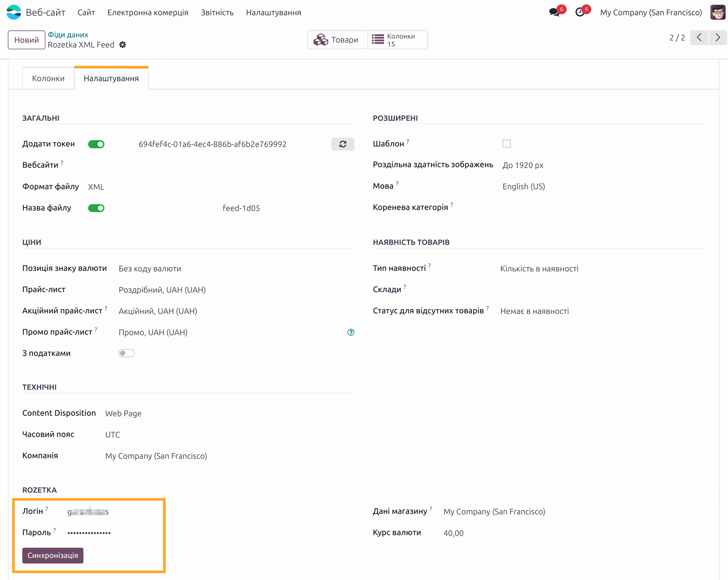728x580 pixels.
Task: Open the Товари smart button
Action: coord(337,39)
